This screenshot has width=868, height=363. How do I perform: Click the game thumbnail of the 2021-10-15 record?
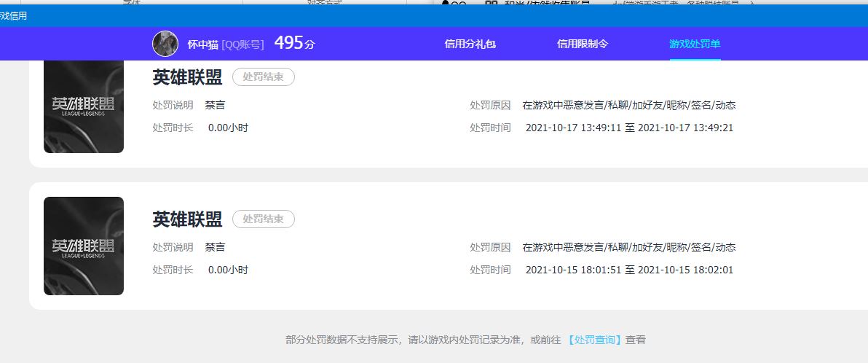coord(84,246)
